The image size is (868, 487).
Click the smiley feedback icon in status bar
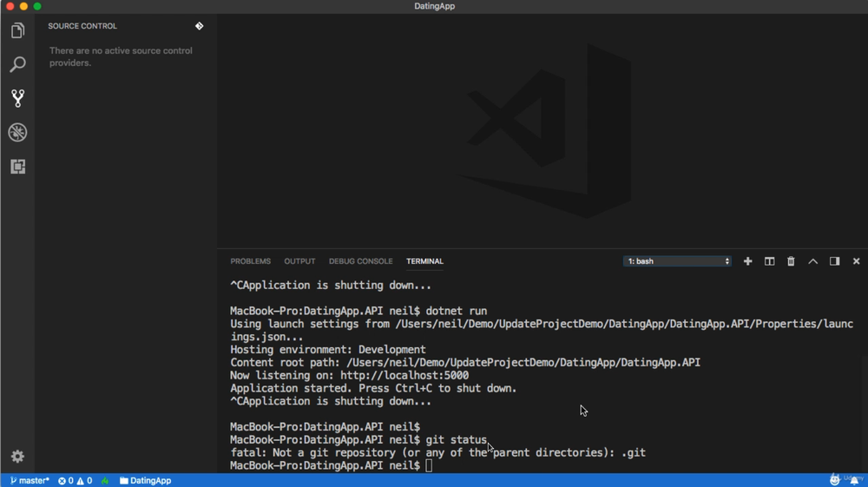tap(834, 480)
